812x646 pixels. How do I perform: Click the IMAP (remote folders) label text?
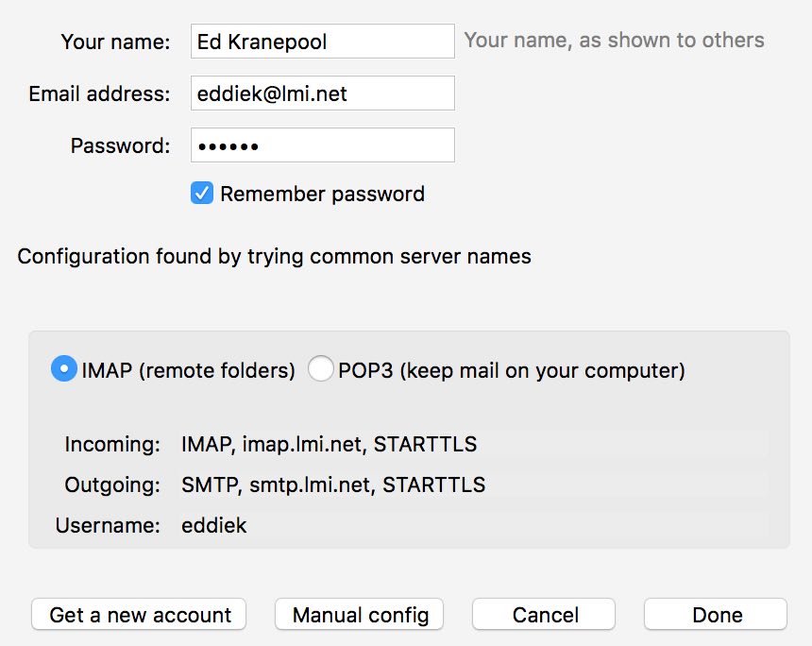(x=188, y=370)
